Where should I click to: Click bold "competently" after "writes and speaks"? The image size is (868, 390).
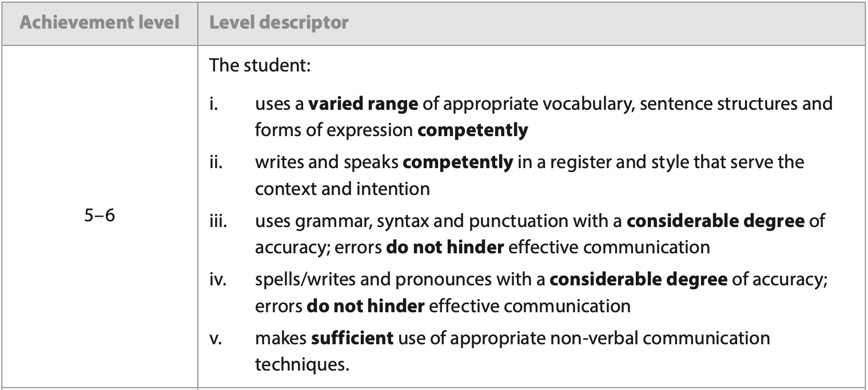click(x=457, y=163)
